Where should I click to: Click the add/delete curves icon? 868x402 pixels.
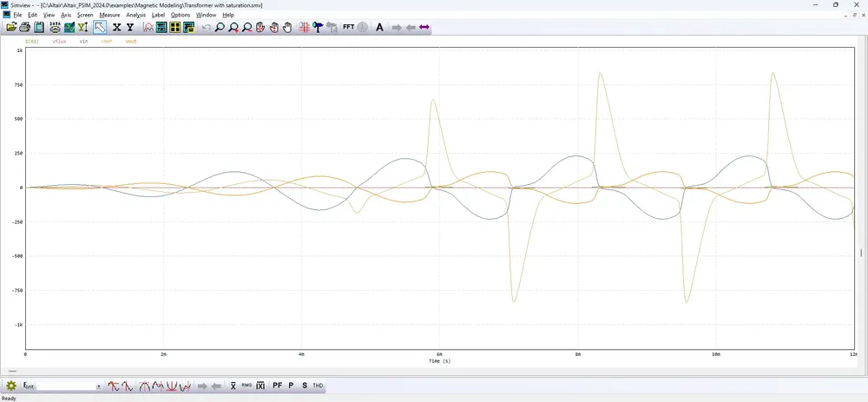[148, 27]
